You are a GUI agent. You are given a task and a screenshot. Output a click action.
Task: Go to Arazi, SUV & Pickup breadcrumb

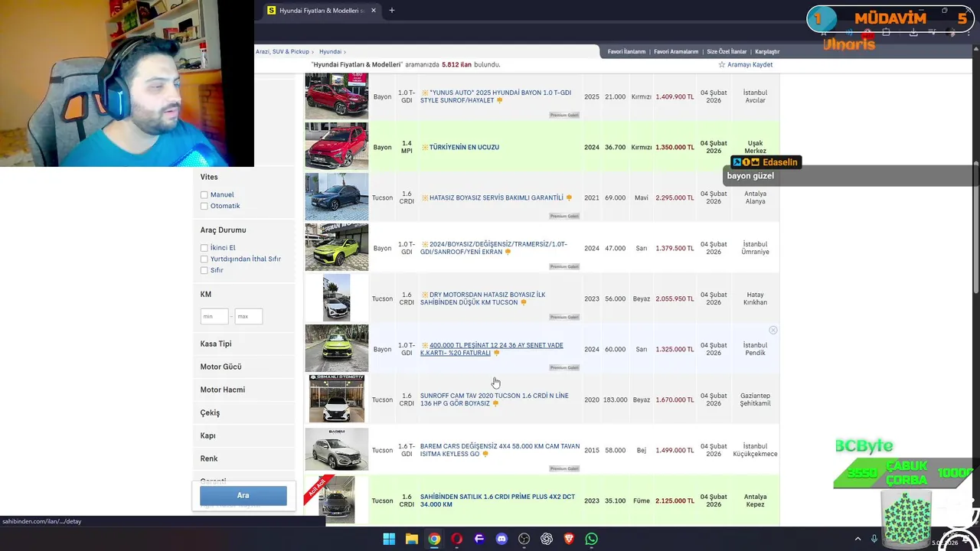pos(283,51)
